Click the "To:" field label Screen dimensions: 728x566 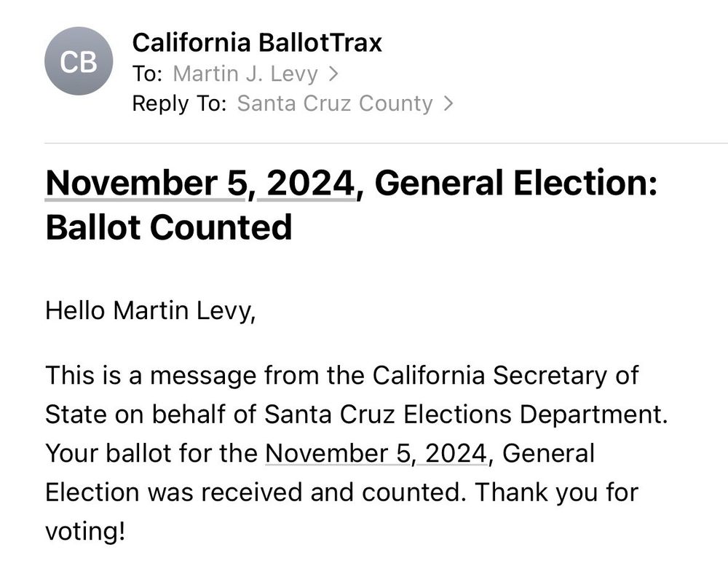[147, 74]
